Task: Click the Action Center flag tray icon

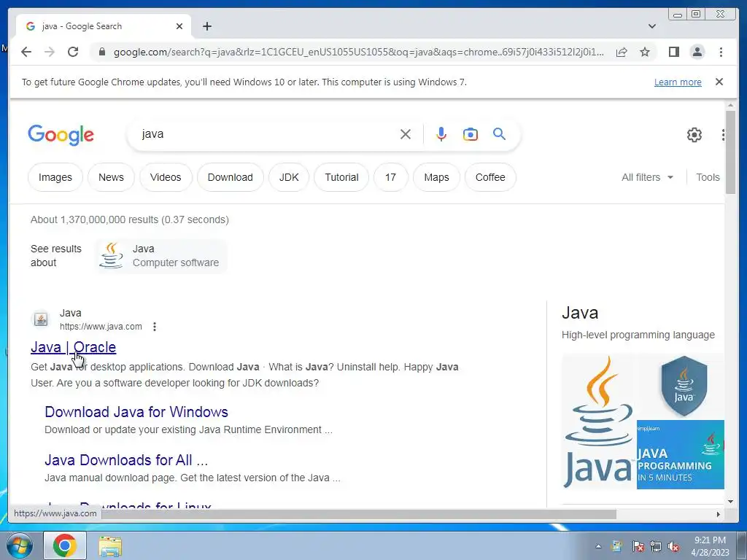Action: coord(638,546)
